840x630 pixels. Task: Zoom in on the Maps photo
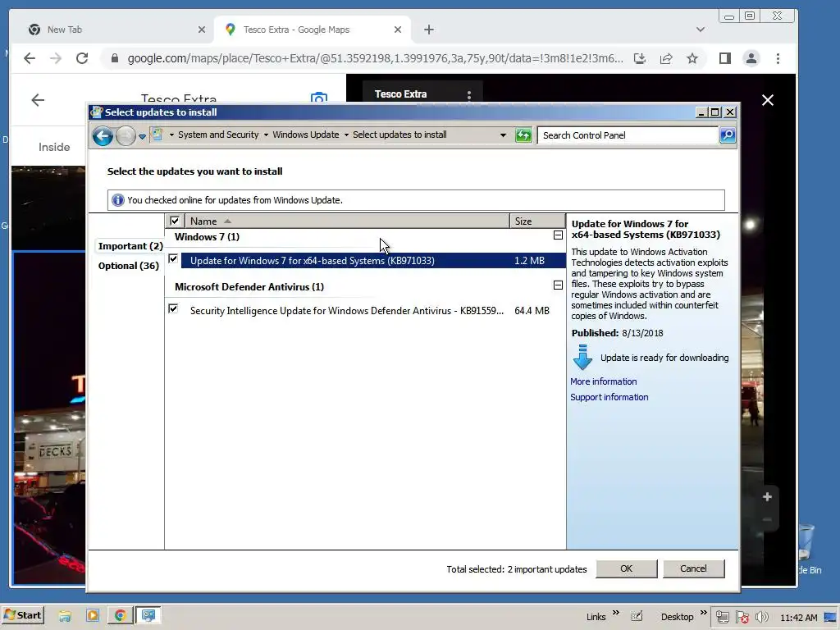tap(767, 497)
